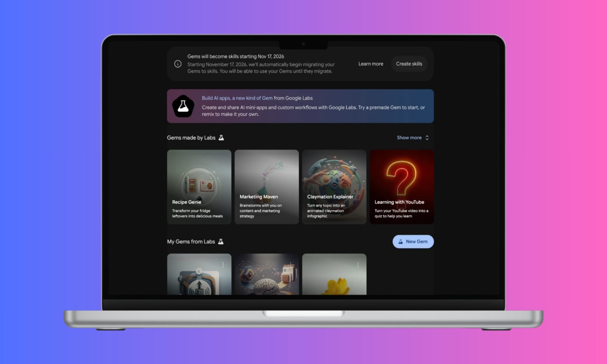The height and width of the screenshot is (364, 607).
Task: Click the flask icon beside My Gems from Labs
Action: (221, 241)
